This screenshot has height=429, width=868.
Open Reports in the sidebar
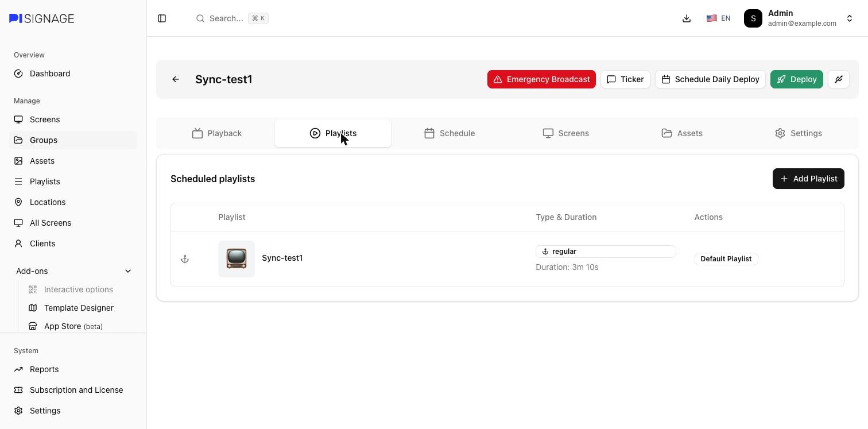click(x=73, y=369)
